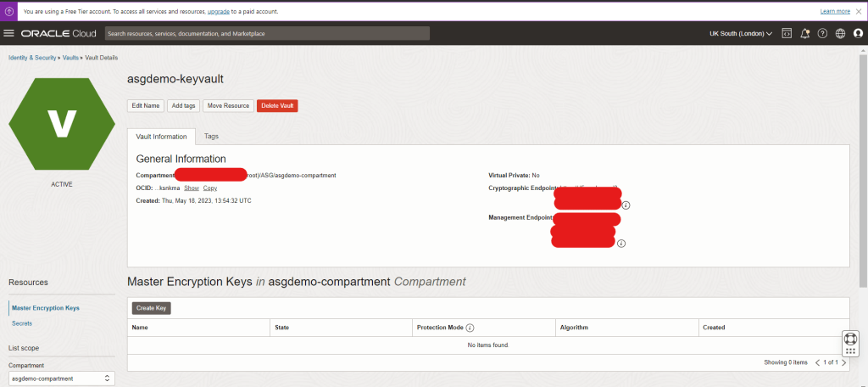This screenshot has width=868, height=387.
Task: Switch to the Tags tab
Action: pyautogui.click(x=211, y=136)
